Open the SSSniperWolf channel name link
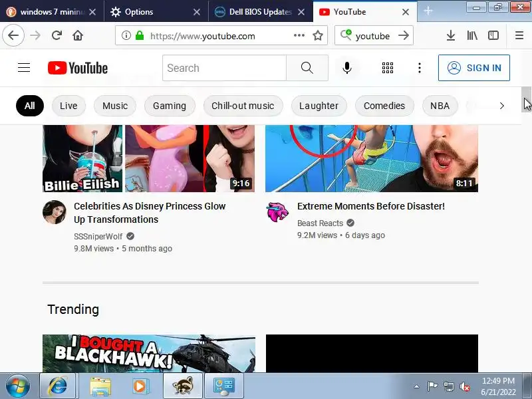532x399 pixels. [98, 237]
